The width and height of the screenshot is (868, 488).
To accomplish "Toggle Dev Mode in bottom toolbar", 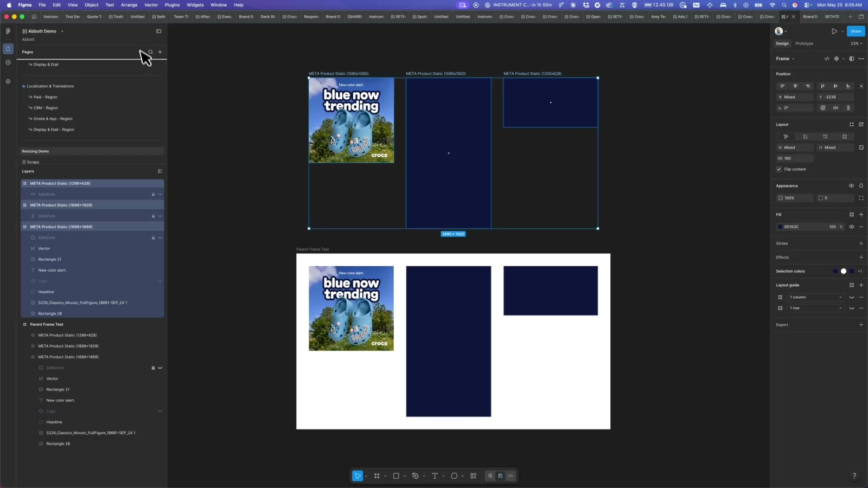I will (510, 476).
